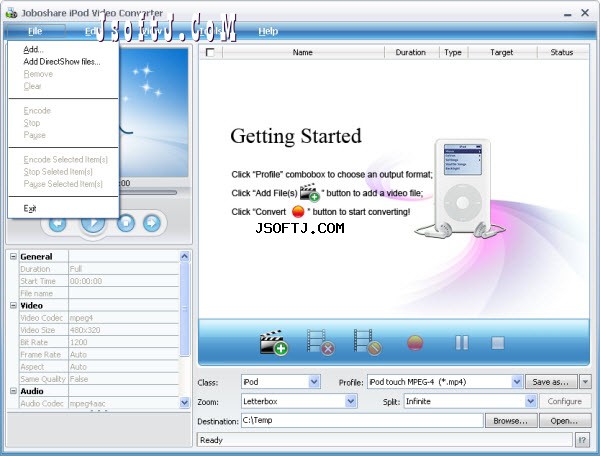
Task: Click the Joboshare app icon in title bar
Action: (11, 13)
